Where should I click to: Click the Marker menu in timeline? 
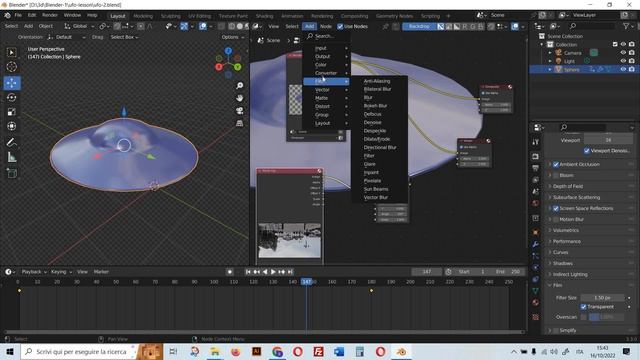(x=101, y=272)
